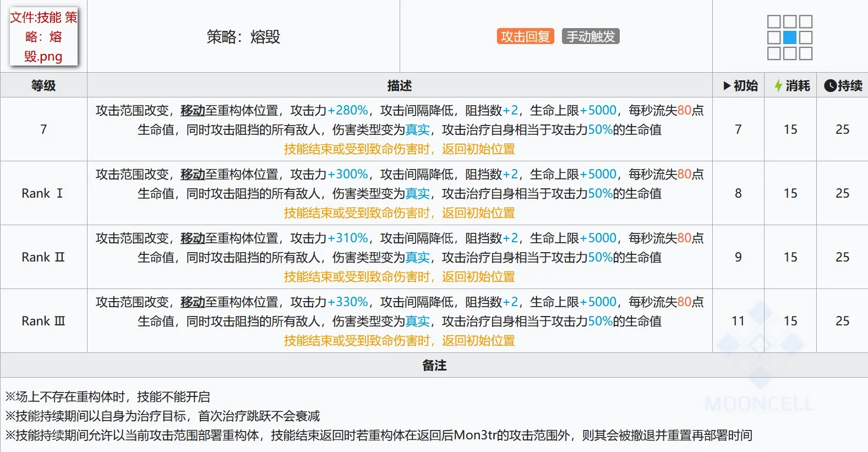This screenshot has height=452, width=868.
Task: Open the 移动 term in Rank I row
Action: click(193, 175)
